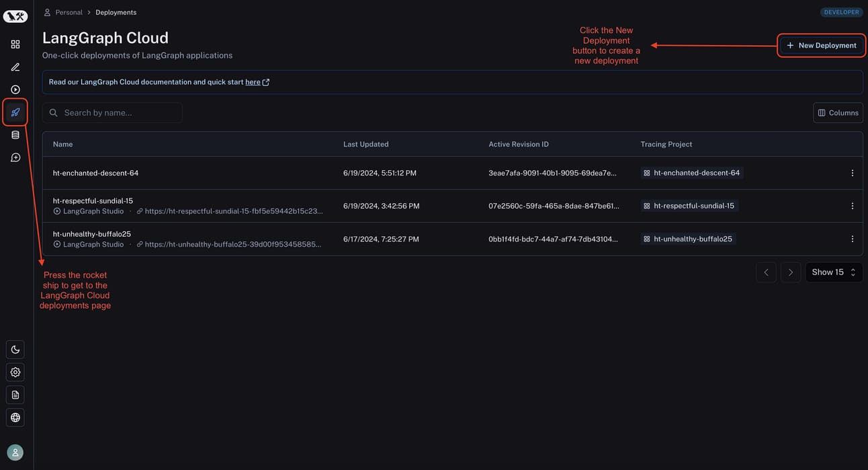
Task: Click the external link icon beside 'here'
Action: pyautogui.click(x=266, y=82)
